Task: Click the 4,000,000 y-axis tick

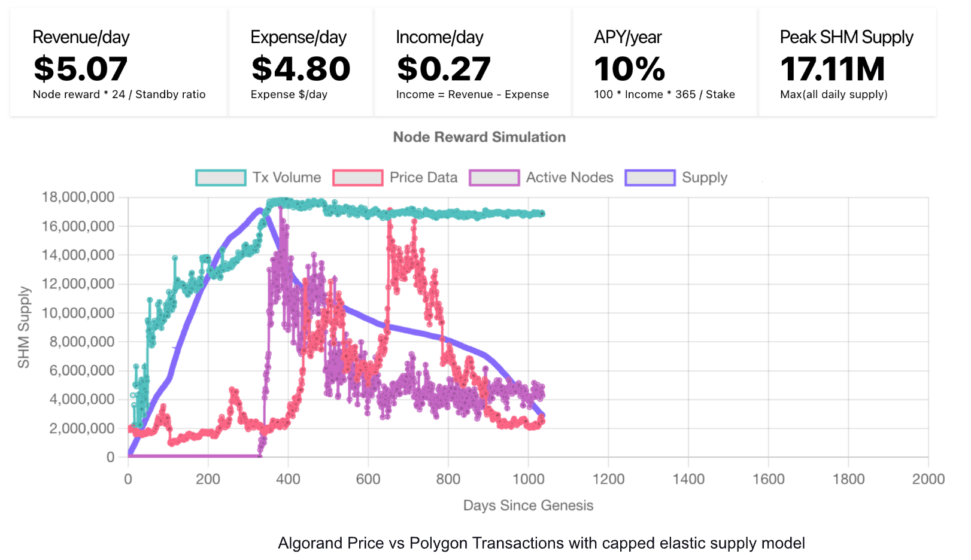Action: (81, 399)
